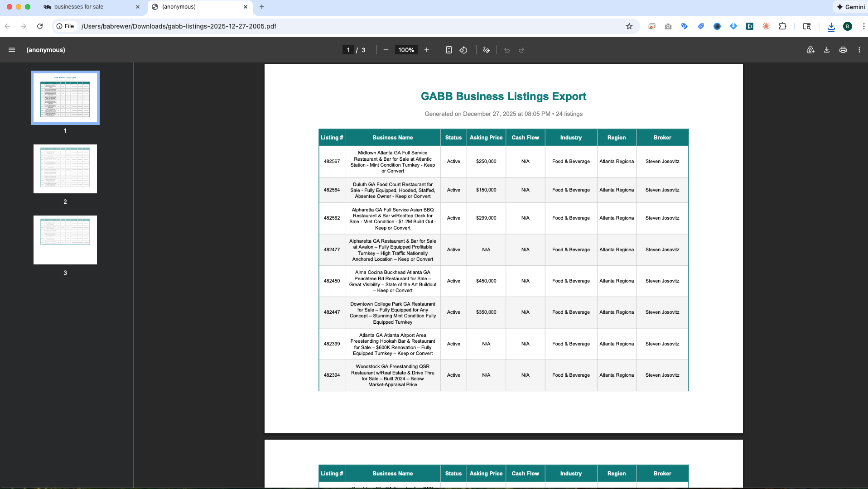868x489 pixels.
Task: Bookmark the page with the star icon
Action: click(x=629, y=26)
